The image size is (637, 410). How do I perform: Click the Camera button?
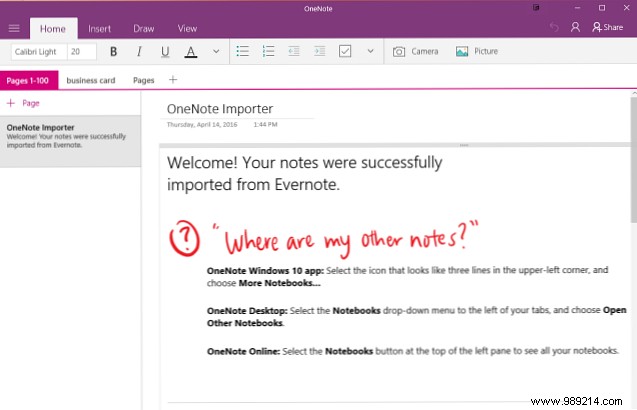tap(415, 52)
